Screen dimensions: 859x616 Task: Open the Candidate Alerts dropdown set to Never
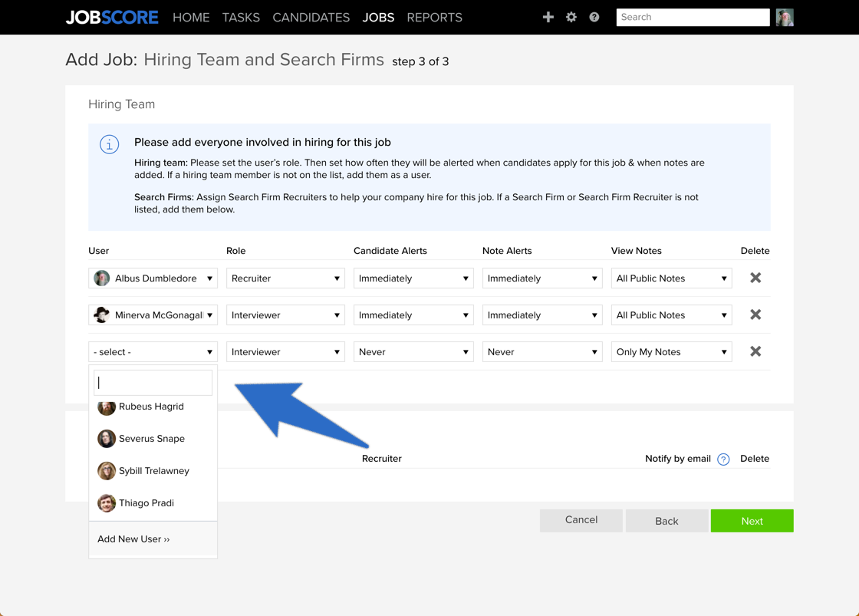[x=413, y=351]
